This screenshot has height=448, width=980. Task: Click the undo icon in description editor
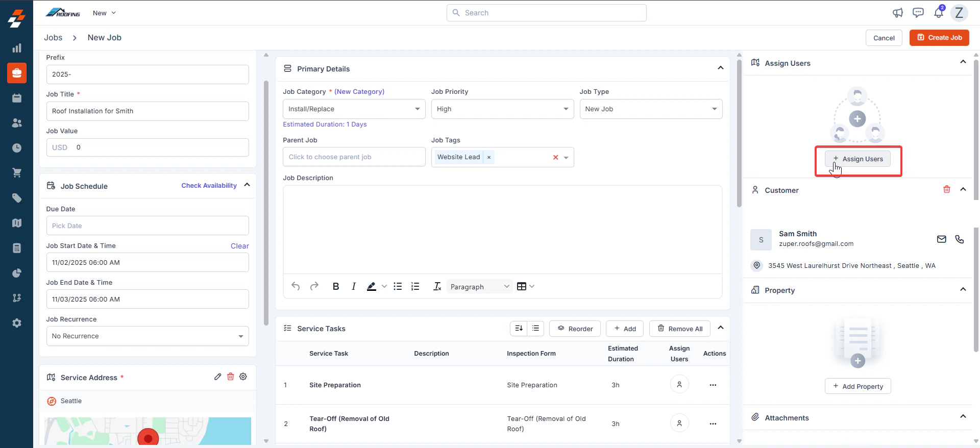click(x=296, y=286)
